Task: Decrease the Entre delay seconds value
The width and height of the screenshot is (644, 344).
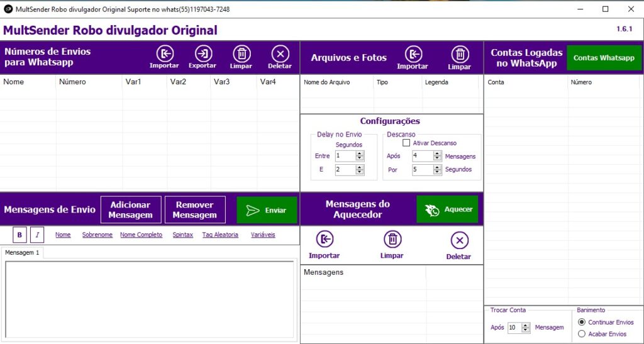Action: tap(360, 158)
